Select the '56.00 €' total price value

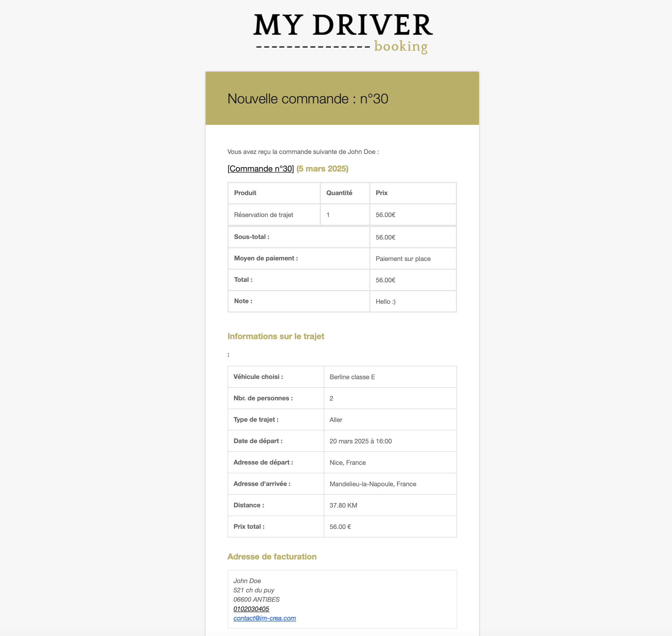pyautogui.click(x=340, y=527)
